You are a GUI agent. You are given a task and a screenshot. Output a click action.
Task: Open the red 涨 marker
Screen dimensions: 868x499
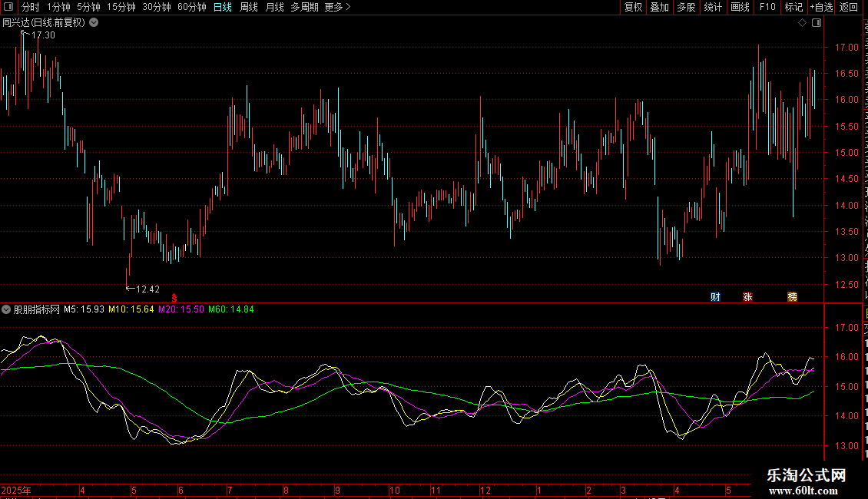coord(747,297)
